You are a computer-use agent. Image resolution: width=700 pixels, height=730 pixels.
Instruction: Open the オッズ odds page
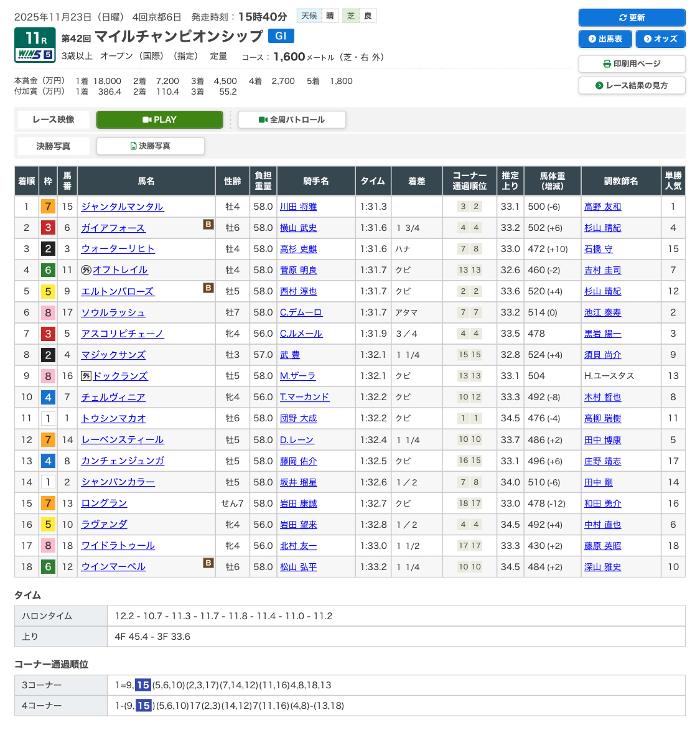660,39
